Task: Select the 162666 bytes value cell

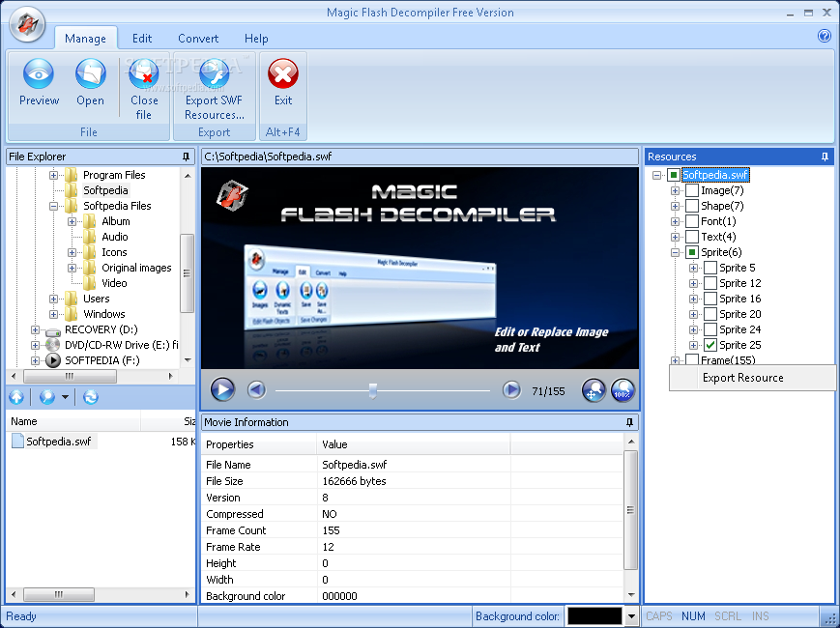Action: tap(413, 481)
